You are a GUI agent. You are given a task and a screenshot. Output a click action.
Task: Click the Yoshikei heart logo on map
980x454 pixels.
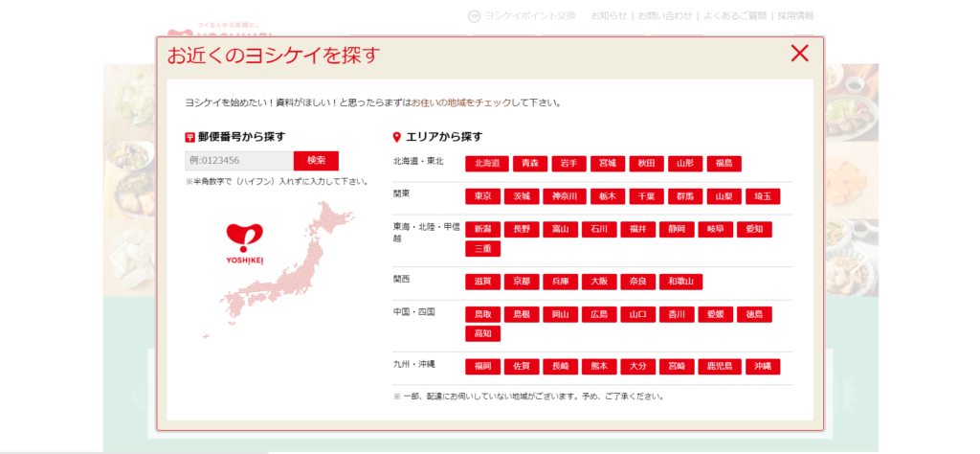tap(245, 244)
